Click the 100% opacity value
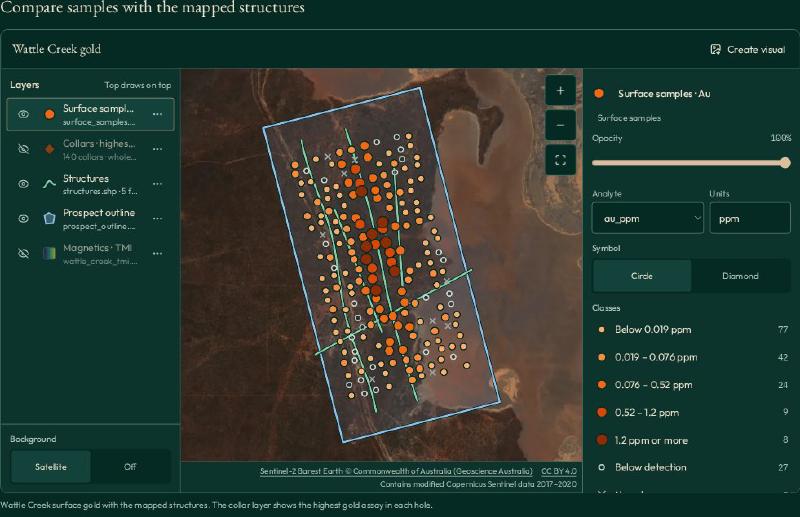800x517 pixels. tap(781, 138)
